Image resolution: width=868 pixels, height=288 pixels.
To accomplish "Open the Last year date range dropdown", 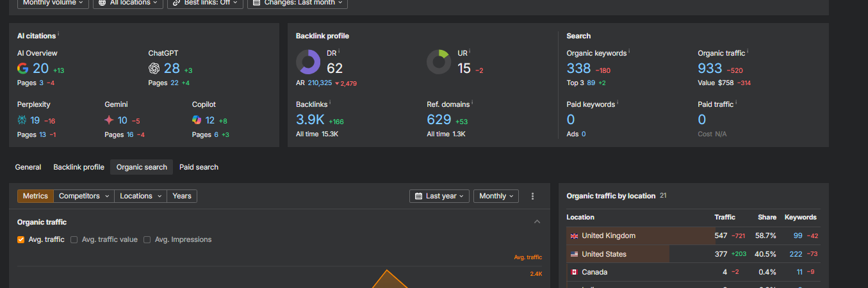I will (x=439, y=196).
